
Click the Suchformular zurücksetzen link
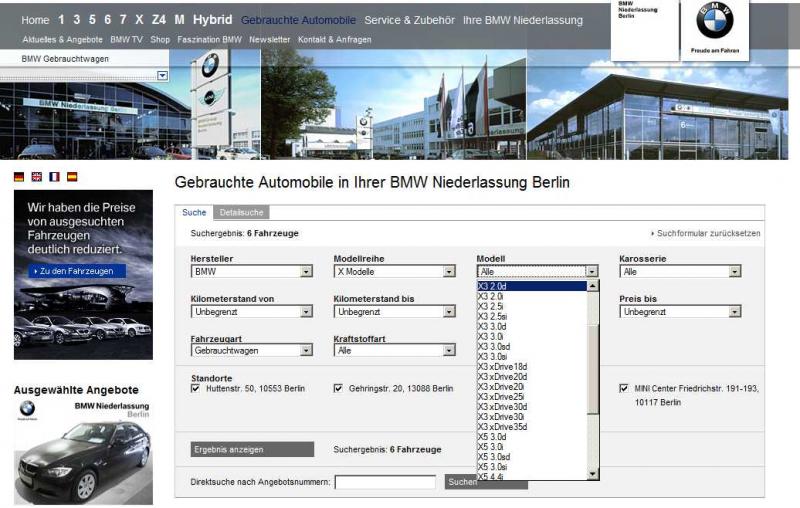[708, 233]
